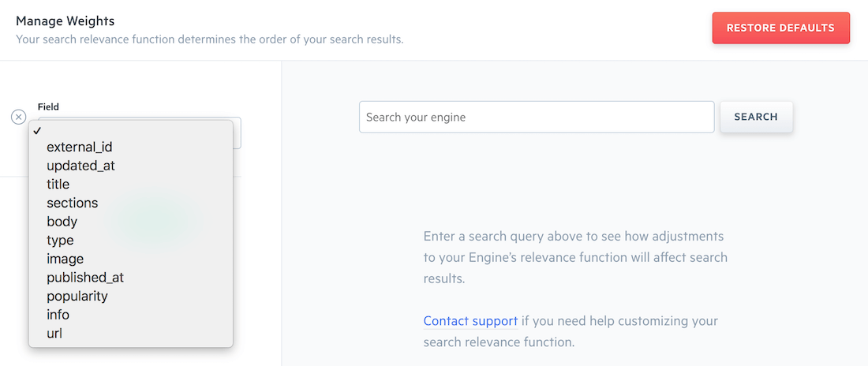The height and width of the screenshot is (366, 868).
Task: Click the Field label above dropdown
Action: (x=48, y=106)
